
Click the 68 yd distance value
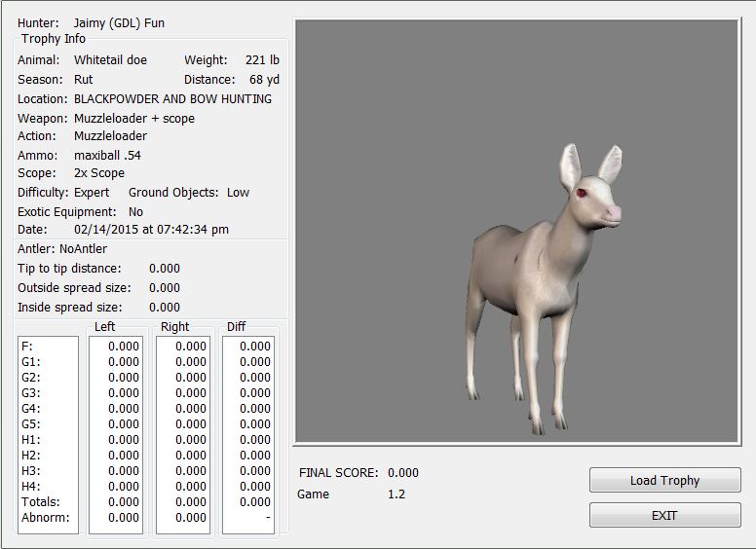pos(264,79)
